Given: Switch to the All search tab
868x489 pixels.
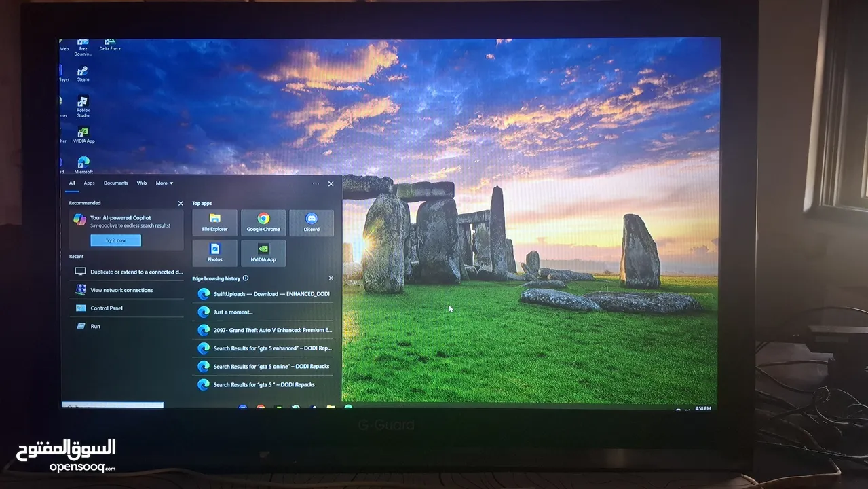Looking at the screenshot, I should [x=72, y=183].
